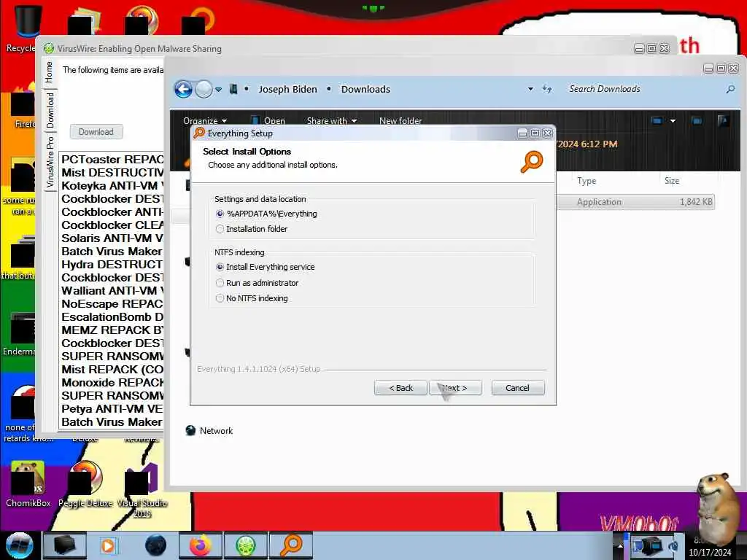Click the first pinned taskbar icon
This screenshot has width=747, height=560.
(64, 545)
